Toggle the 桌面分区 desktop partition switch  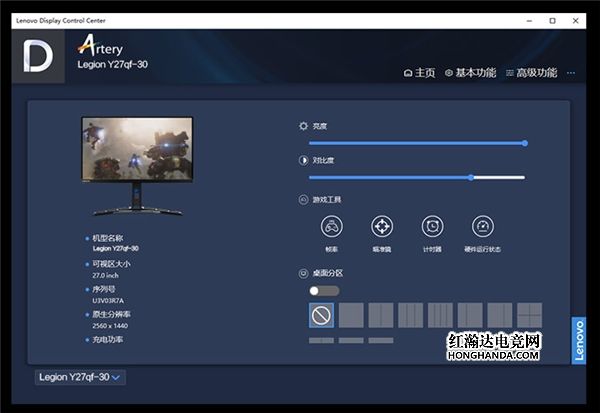324,290
